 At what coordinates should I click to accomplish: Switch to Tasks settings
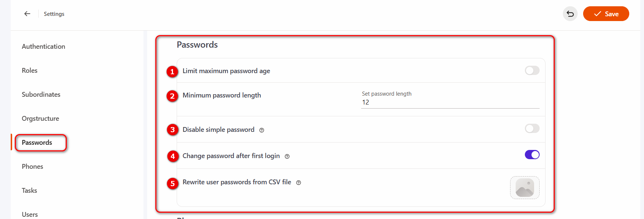point(29,191)
